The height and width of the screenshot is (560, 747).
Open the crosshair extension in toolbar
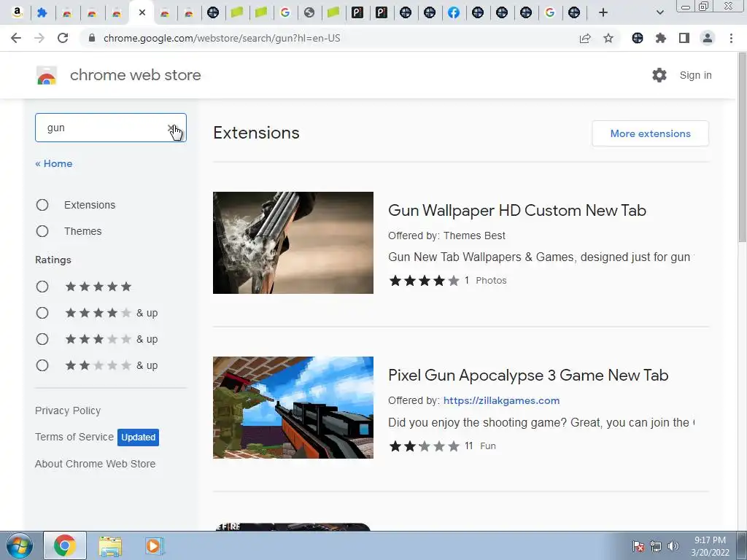[x=638, y=38]
